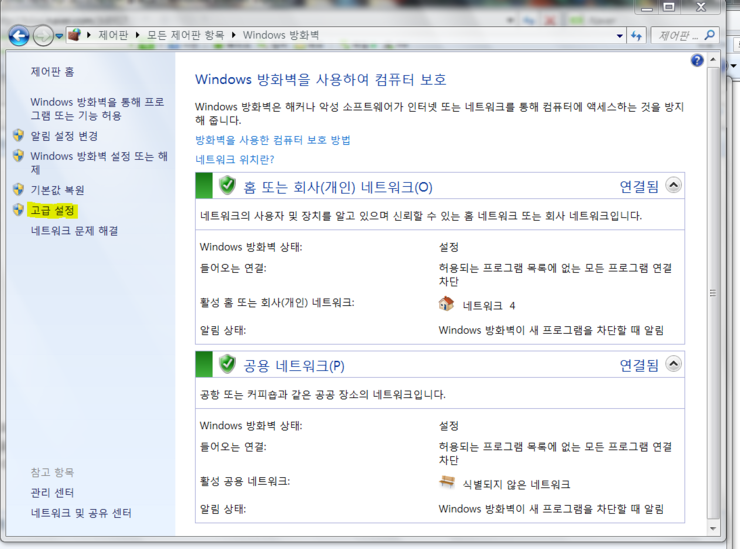Click the refresh button next to address bar

[636, 35]
